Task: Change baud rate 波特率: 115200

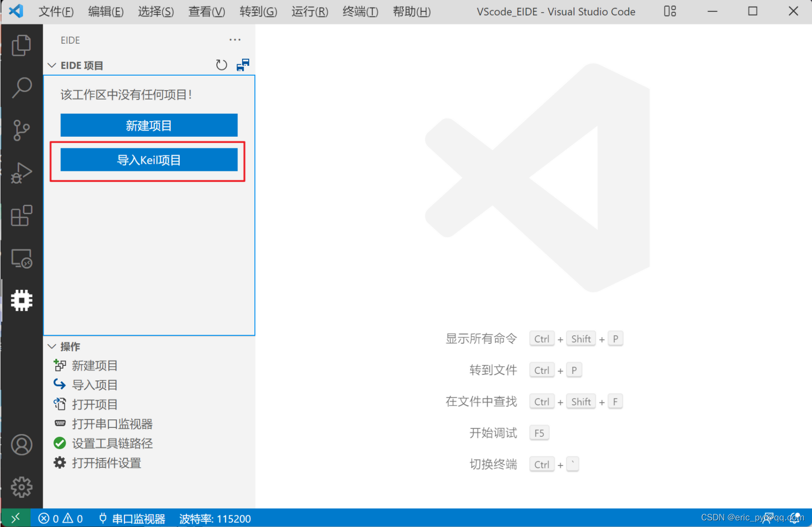Action: 215,519
